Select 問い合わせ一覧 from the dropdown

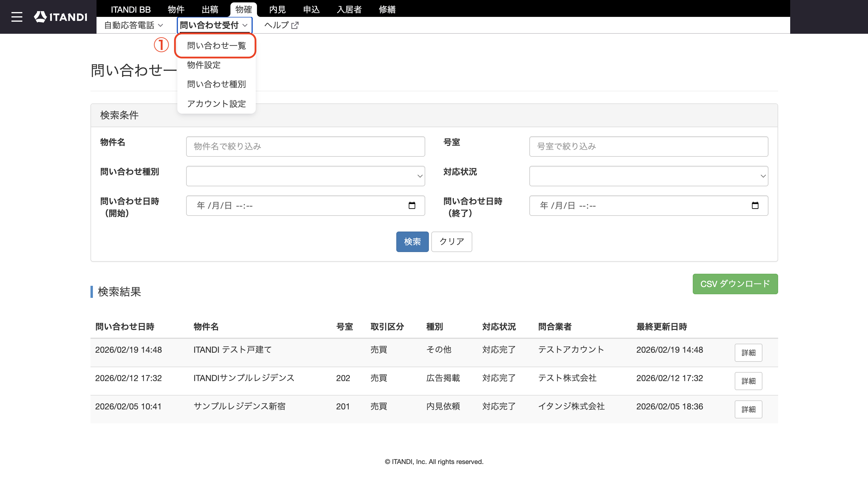pos(216,46)
